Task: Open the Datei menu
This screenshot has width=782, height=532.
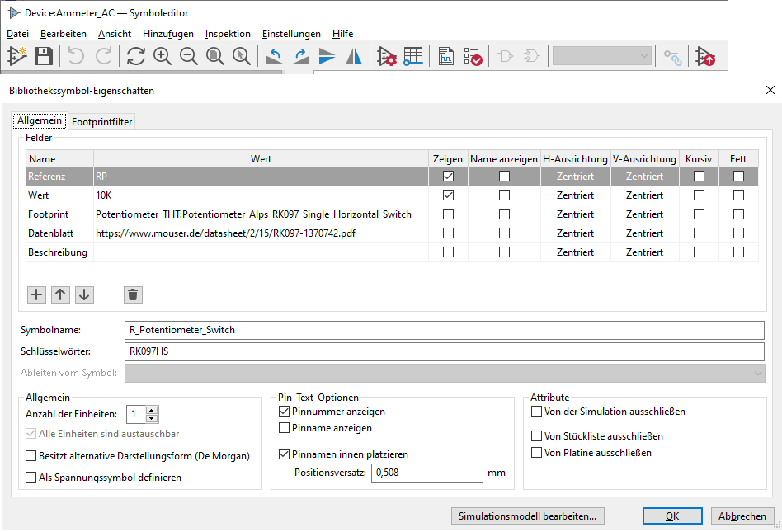Action: click(x=17, y=34)
